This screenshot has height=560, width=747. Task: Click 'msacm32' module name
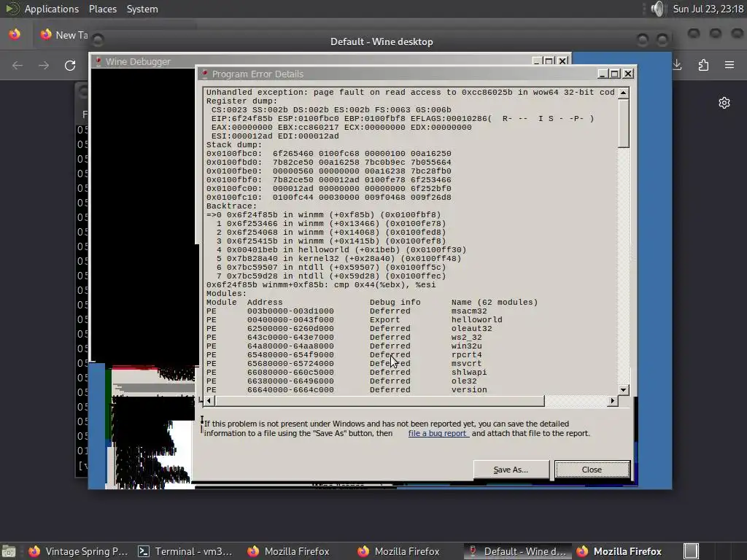click(469, 311)
